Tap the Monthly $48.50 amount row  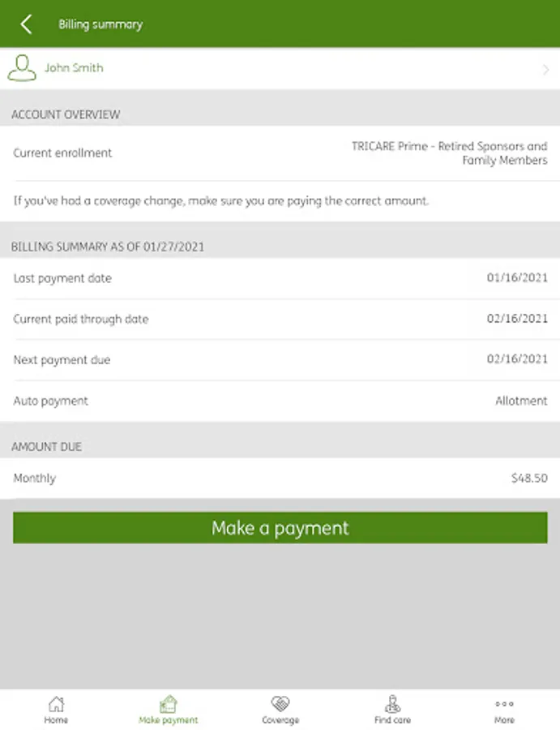[x=280, y=479]
